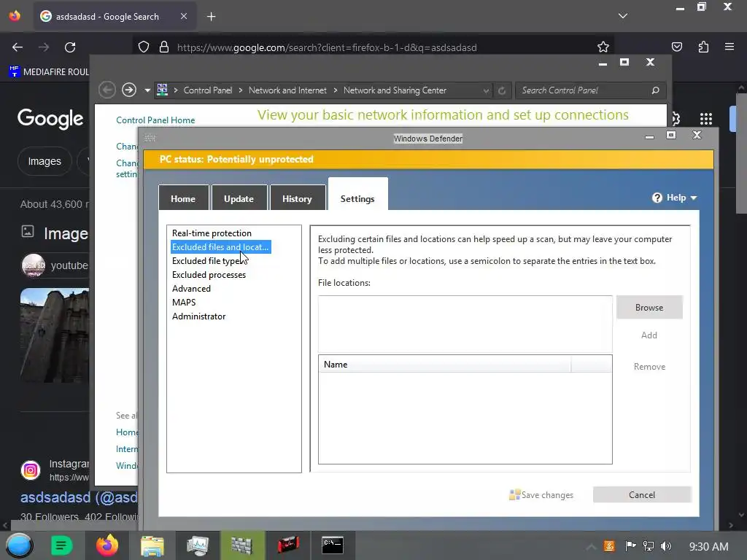Click the 9:30 AM clock
The height and width of the screenshot is (560, 747).
pyautogui.click(x=708, y=547)
